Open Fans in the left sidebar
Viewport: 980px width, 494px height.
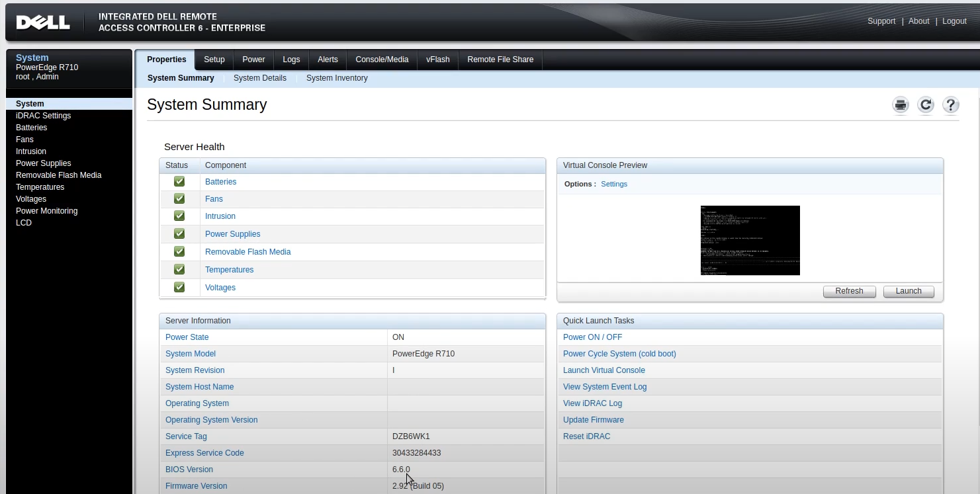point(24,140)
